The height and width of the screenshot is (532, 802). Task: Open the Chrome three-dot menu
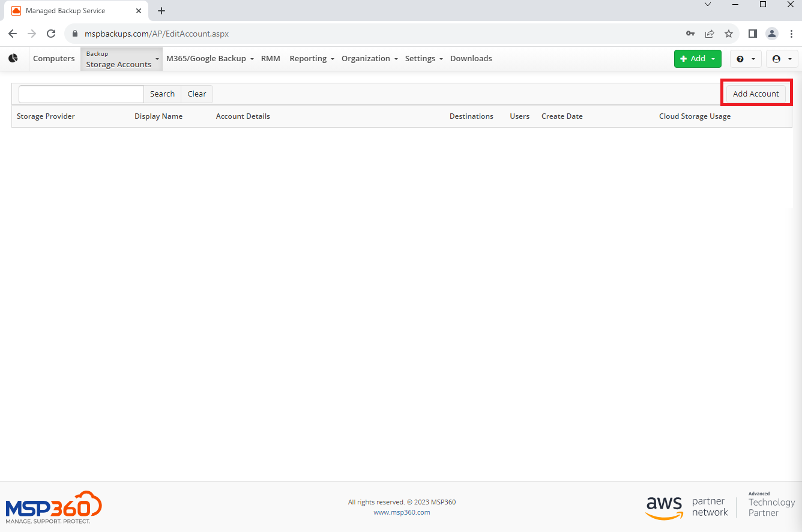[x=791, y=34]
